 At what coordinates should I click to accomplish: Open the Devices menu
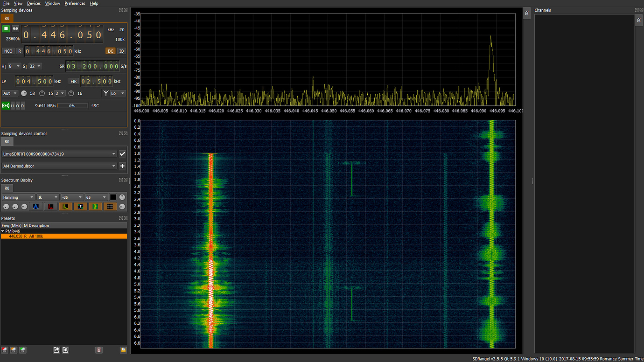click(x=34, y=3)
